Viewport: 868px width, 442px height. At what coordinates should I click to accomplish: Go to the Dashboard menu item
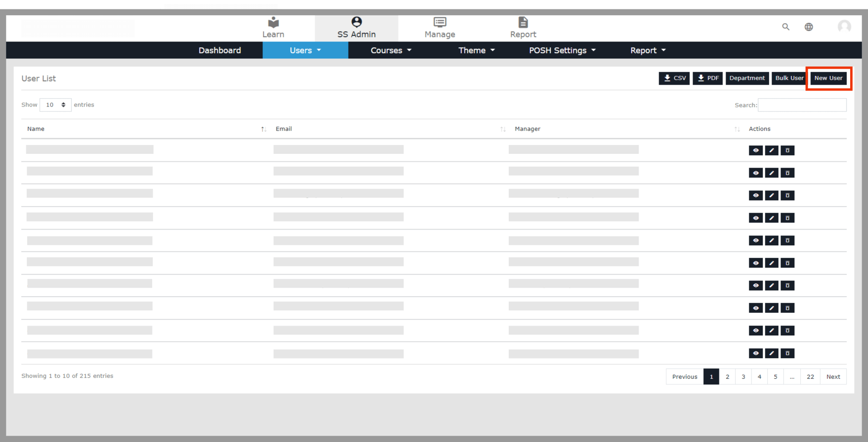(220, 50)
